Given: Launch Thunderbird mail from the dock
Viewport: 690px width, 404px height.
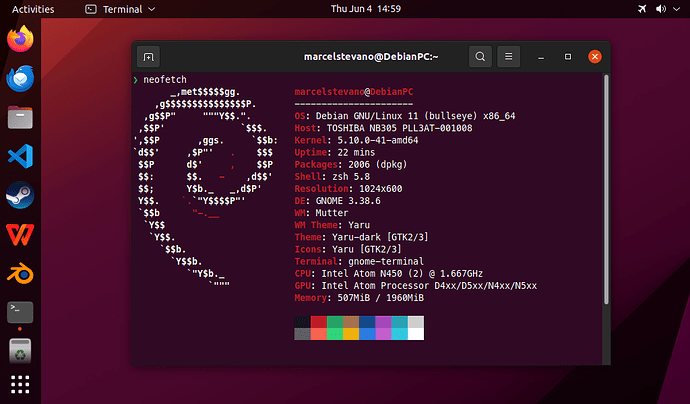Looking at the screenshot, I should [x=20, y=78].
